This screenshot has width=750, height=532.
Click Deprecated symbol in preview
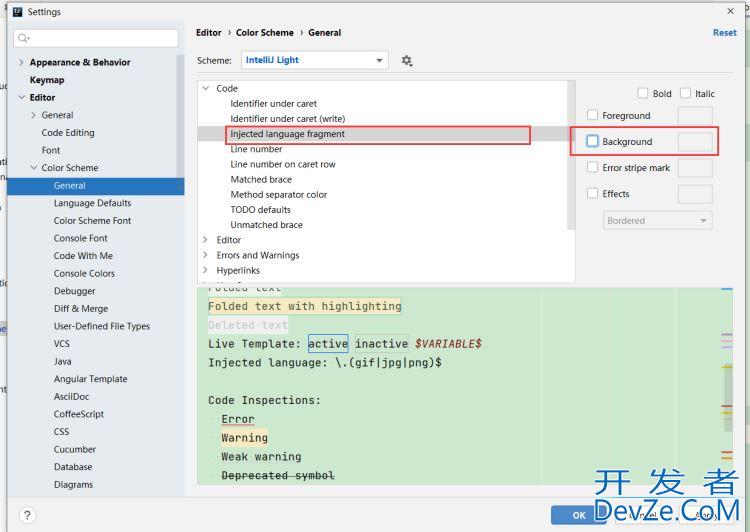pyautogui.click(x=278, y=476)
